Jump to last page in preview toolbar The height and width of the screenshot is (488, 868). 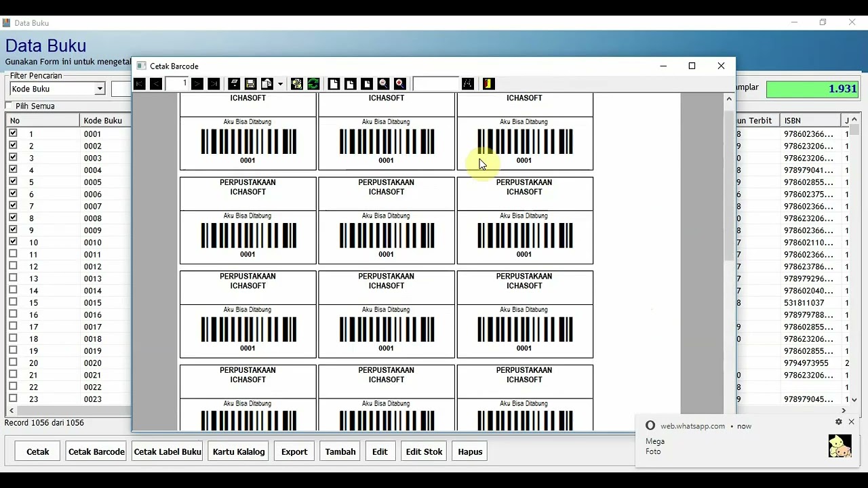tap(214, 84)
